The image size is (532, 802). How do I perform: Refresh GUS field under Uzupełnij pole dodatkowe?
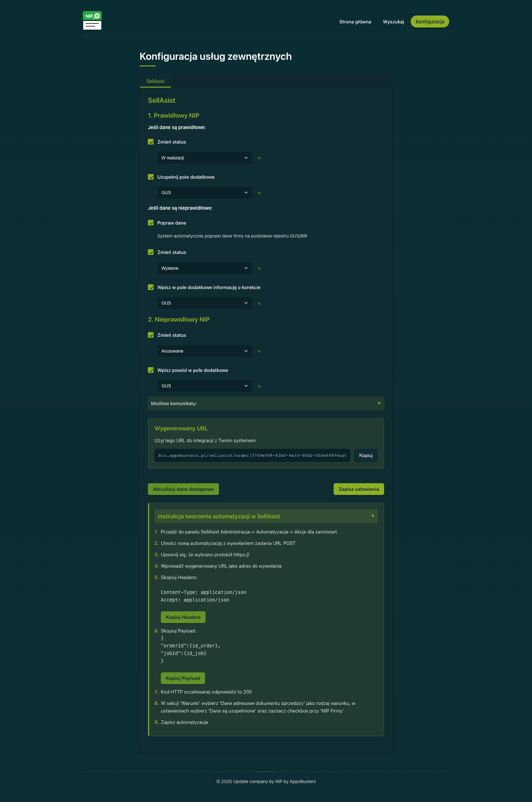(259, 193)
